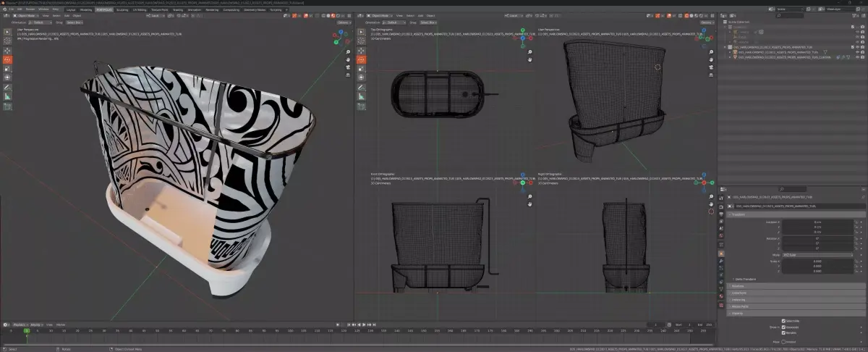868x352 pixels.
Task: Click pan hand icon in top orthographic viewport
Action: click(x=530, y=59)
